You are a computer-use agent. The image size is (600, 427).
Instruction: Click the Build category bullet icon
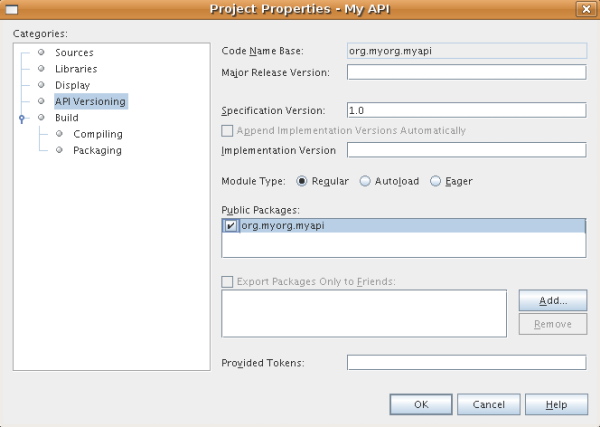click(x=42, y=118)
